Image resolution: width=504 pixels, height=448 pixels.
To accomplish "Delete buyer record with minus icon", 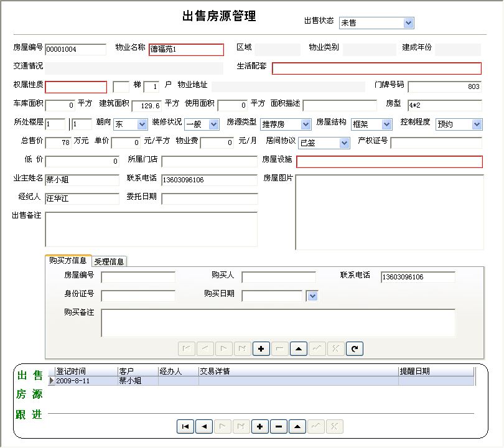I will pos(279,348).
